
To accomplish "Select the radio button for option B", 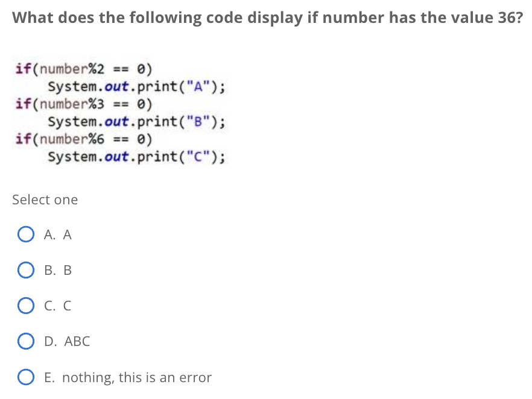I will (26, 269).
